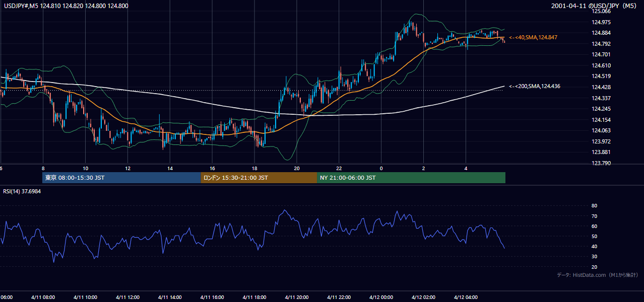Viewport: 644px width, 302px height.
Task: Click hour 2 on the price chart time axis
Action: point(424,168)
